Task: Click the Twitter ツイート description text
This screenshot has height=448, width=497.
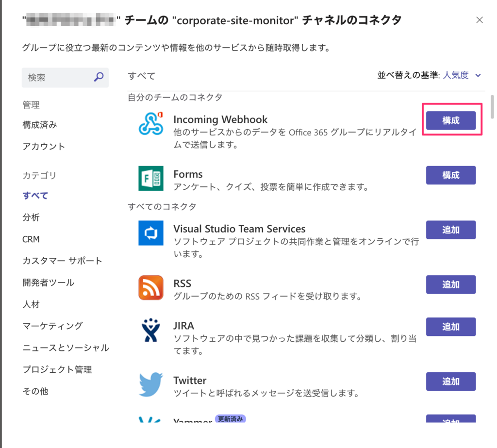Action: 266,393
